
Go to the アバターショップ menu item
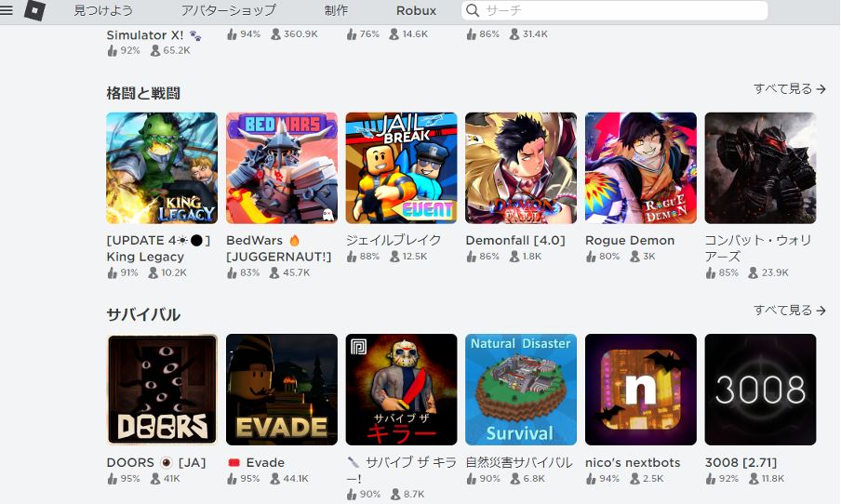[228, 10]
